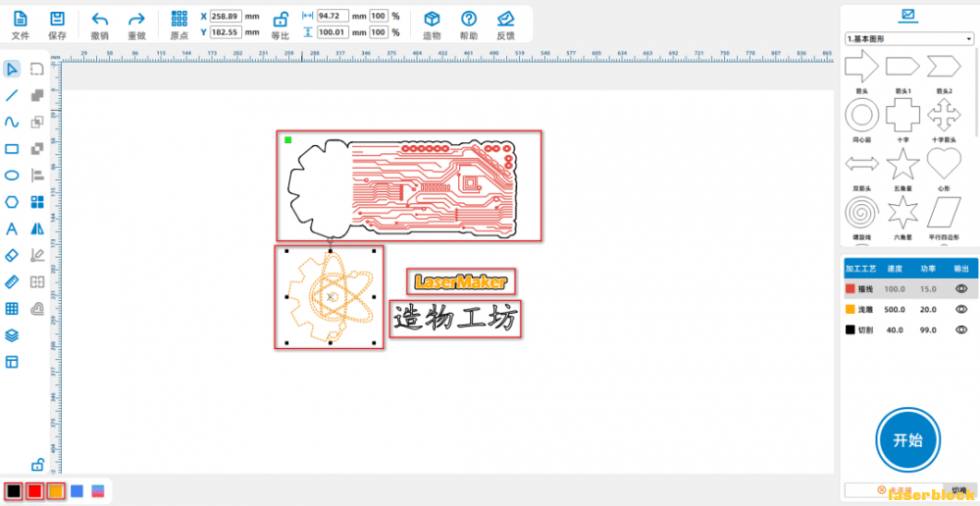The width and height of the screenshot is (980, 506).
Task: Click the height percent field
Action: point(379,31)
